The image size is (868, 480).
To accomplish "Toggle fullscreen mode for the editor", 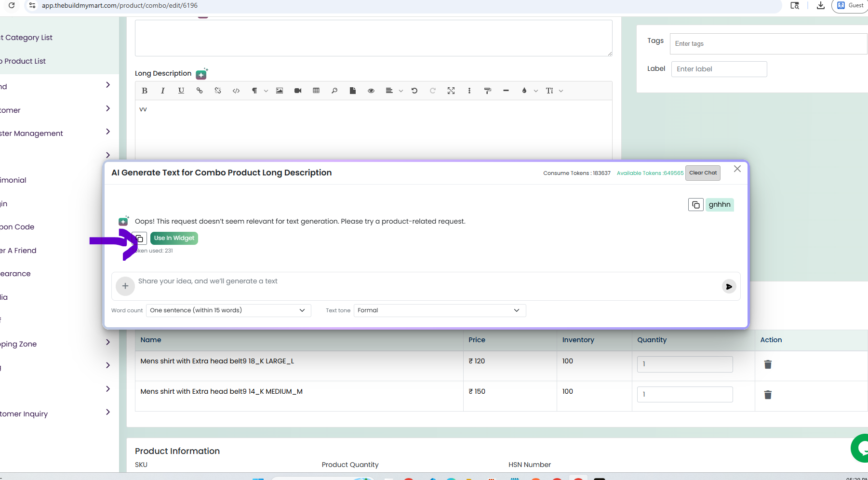I will coord(451,91).
